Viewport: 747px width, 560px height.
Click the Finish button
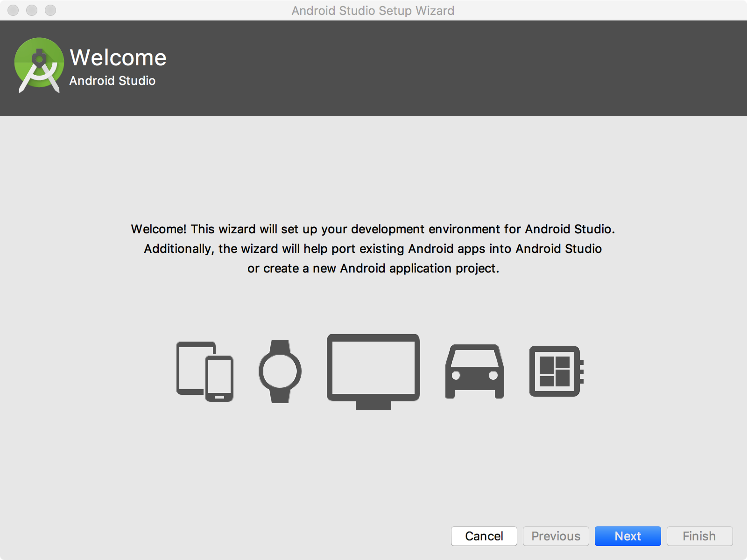point(700,536)
